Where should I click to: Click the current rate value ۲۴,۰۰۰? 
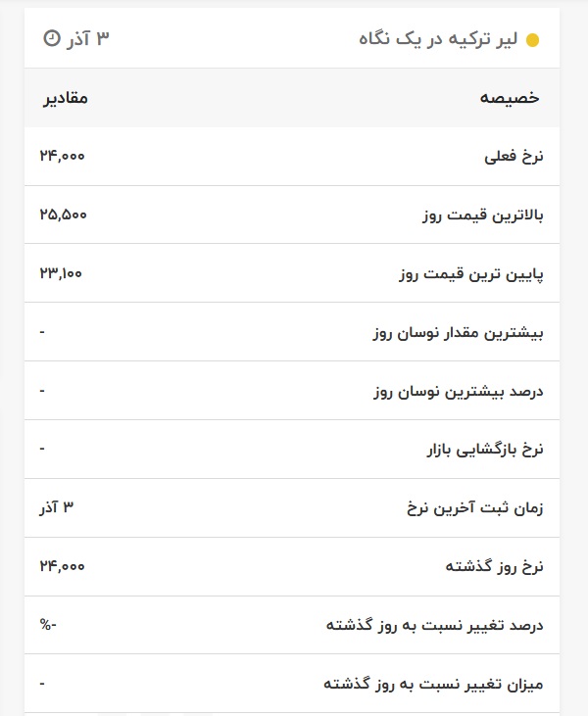tap(62, 156)
